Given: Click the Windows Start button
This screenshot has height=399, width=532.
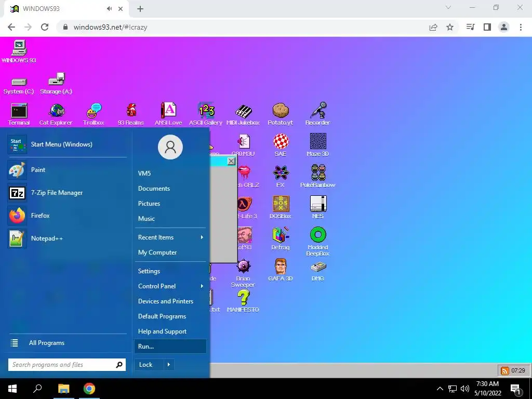Looking at the screenshot, I should 12,389.
